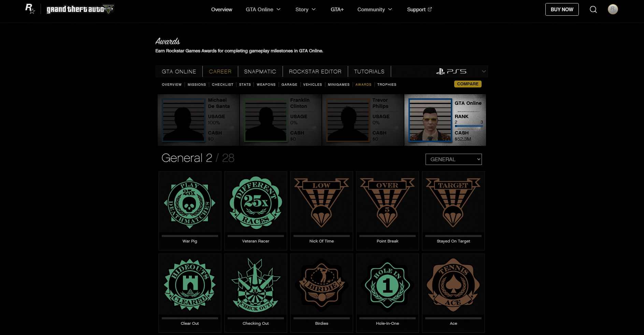The height and width of the screenshot is (335, 644).
Task: Go to the Overview nav item
Action: [x=221, y=10]
